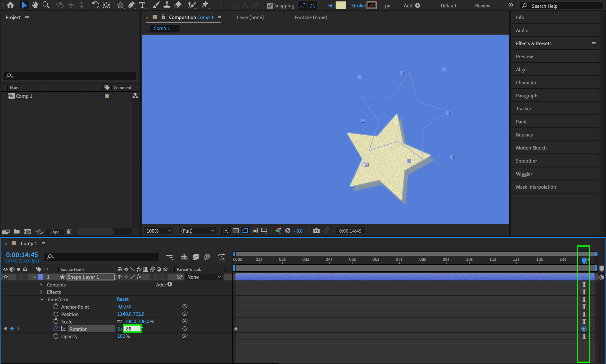Hide Shape Layer 1 with eye icon
This screenshot has width=606, height=364.
coord(5,277)
